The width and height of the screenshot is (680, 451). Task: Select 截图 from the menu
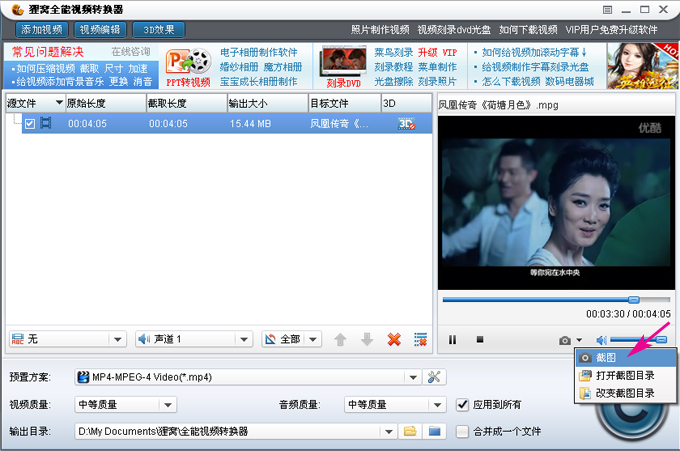pyautogui.click(x=626, y=358)
